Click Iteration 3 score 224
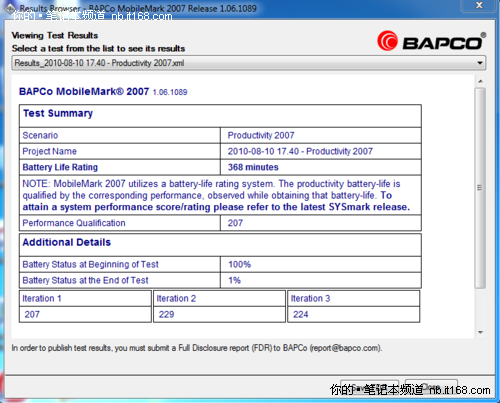 pos(300,314)
